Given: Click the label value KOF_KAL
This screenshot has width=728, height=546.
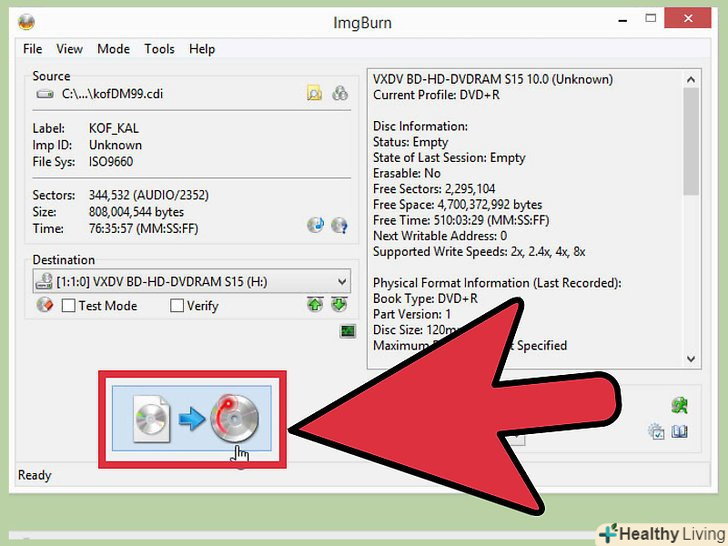Looking at the screenshot, I should pyautogui.click(x=114, y=128).
